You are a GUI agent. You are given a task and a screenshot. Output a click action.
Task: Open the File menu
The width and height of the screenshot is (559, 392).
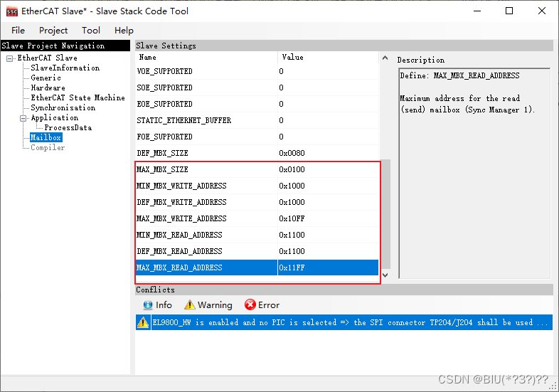click(18, 31)
